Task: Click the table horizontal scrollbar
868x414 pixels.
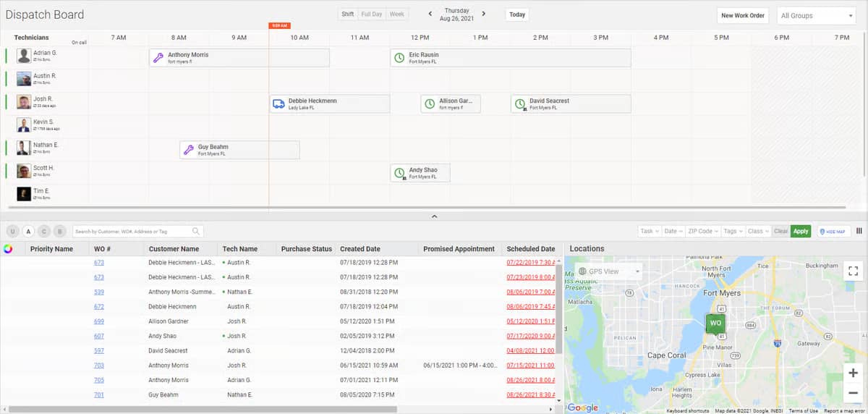Action: pyautogui.click(x=203, y=409)
